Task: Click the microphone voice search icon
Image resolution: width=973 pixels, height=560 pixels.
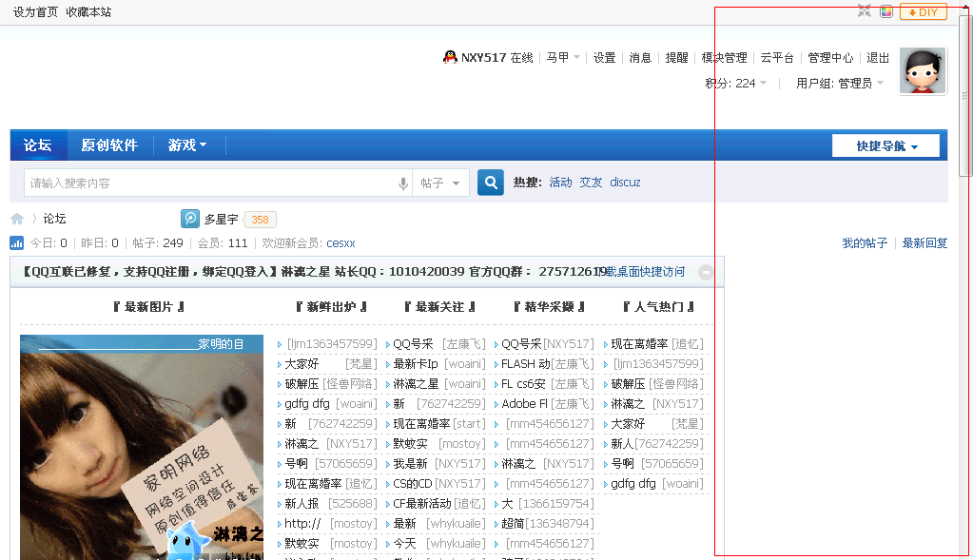Action: tap(402, 183)
